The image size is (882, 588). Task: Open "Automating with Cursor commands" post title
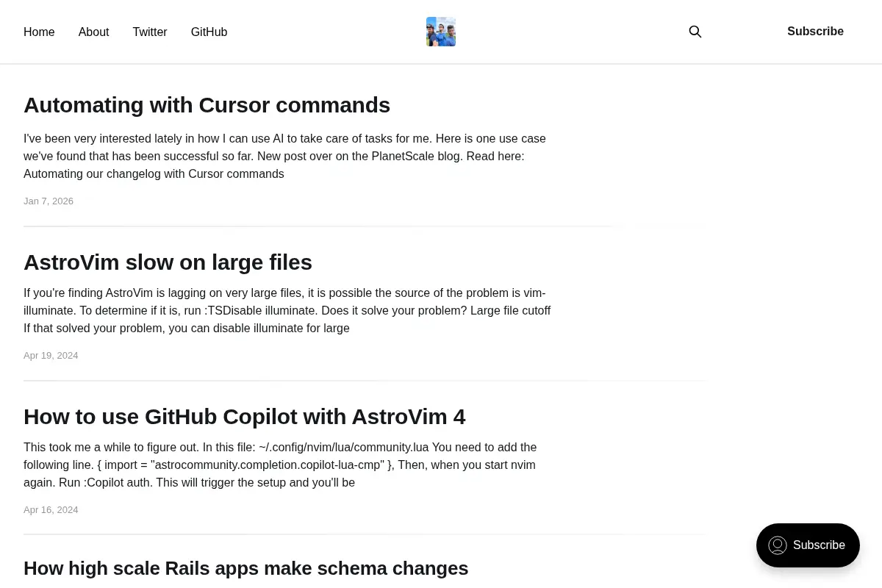[x=207, y=105]
